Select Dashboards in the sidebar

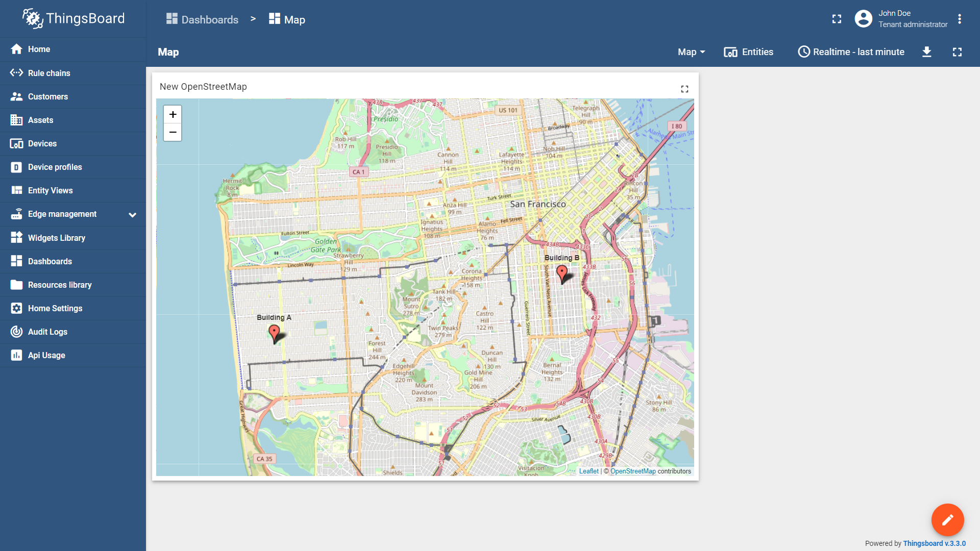pyautogui.click(x=73, y=261)
